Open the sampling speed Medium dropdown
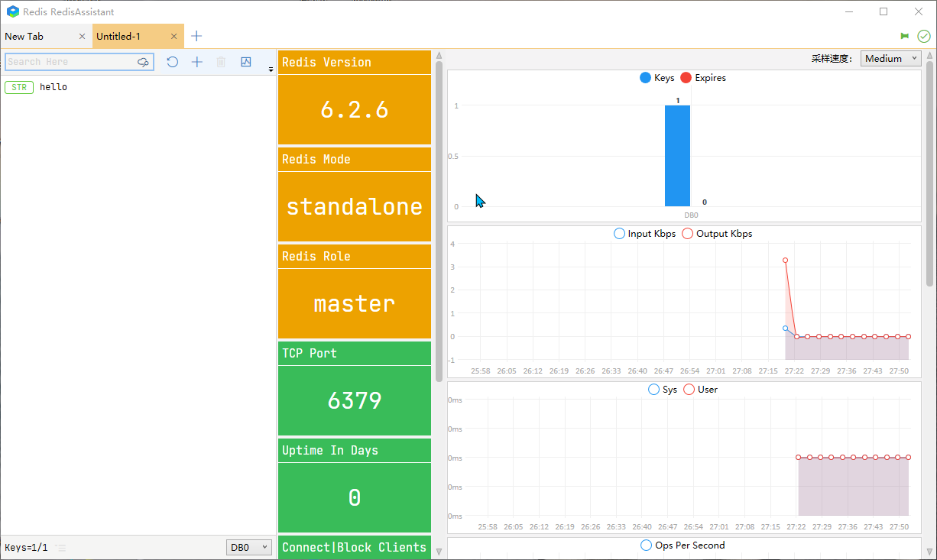Image resolution: width=937 pixels, height=560 pixels. pyautogui.click(x=890, y=59)
